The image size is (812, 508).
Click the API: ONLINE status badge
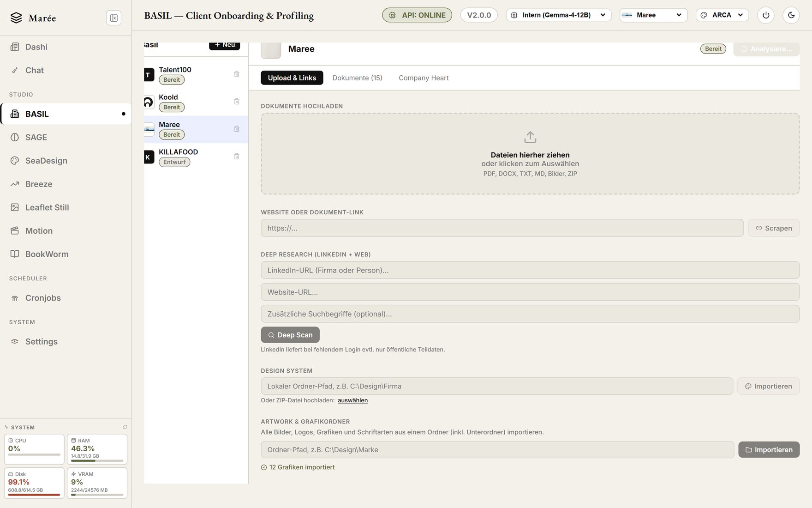click(x=417, y=15)
